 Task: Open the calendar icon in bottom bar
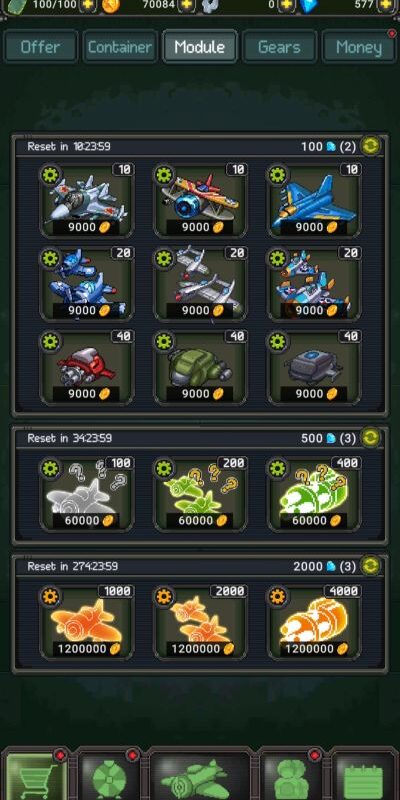[364, 777]
